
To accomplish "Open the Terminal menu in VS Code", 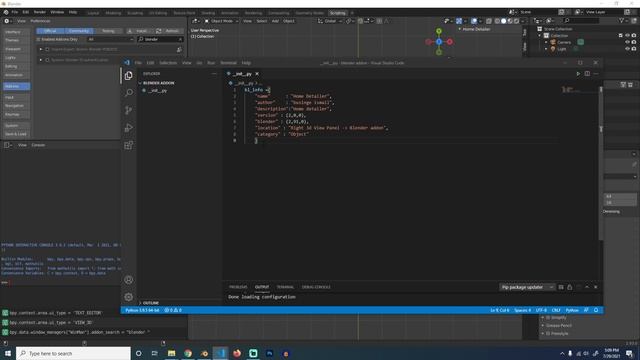I will coord(228,63).
